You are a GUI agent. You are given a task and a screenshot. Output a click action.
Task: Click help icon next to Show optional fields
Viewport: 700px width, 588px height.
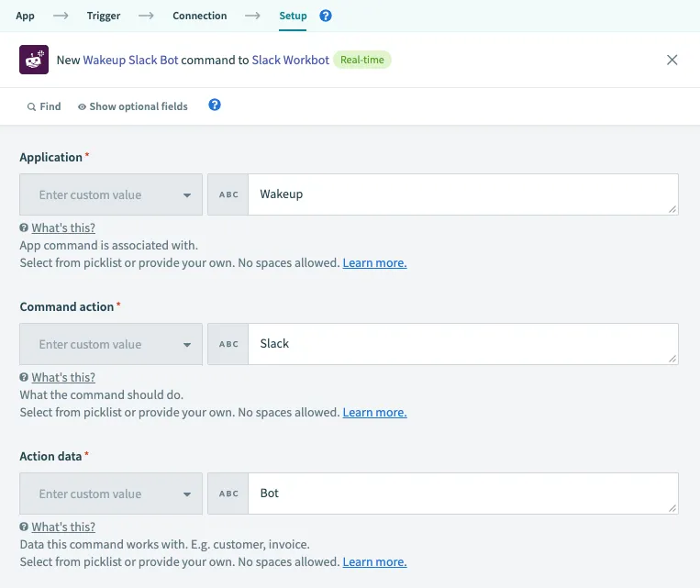pos(215,105)
